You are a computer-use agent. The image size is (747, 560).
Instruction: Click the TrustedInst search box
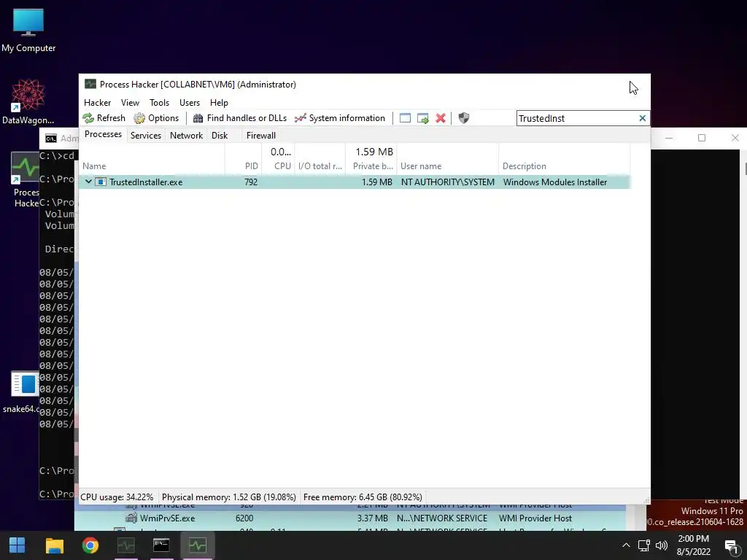[x=576, y=118]
